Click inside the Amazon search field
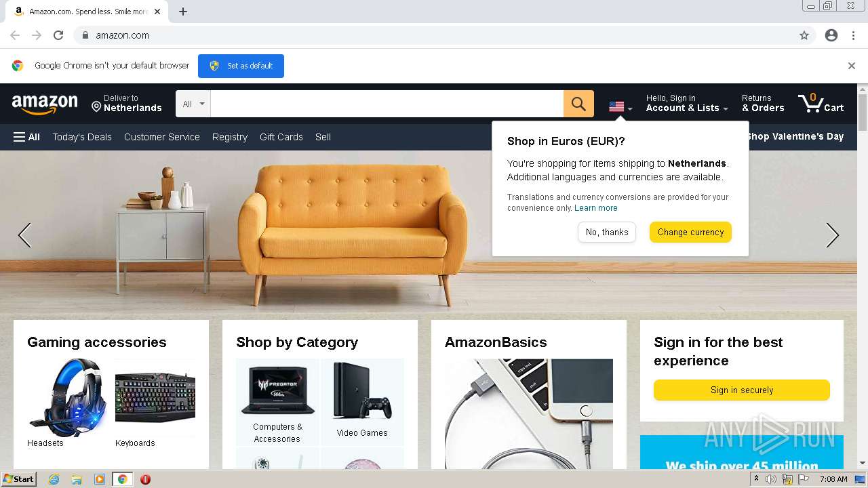The image size is (868, 488). click(x=387, y=104)
